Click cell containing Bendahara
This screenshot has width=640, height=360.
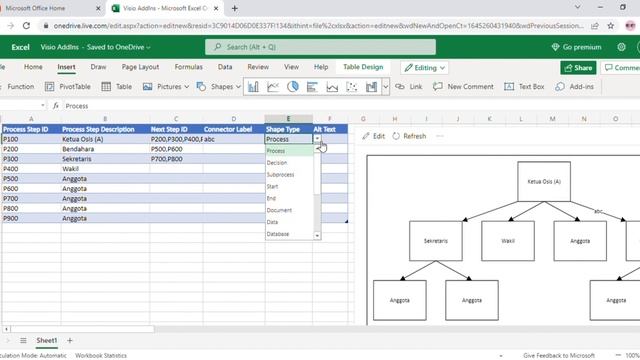tap(105, 149)
